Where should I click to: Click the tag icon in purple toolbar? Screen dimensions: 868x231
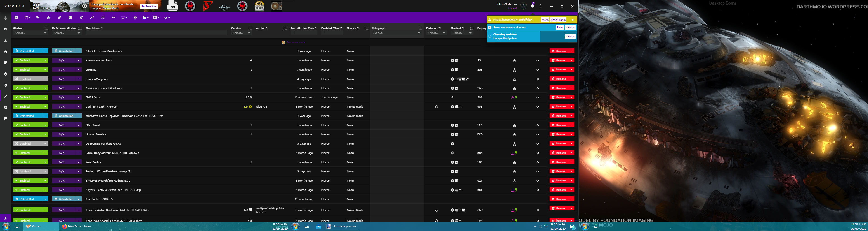coord(38,18)
